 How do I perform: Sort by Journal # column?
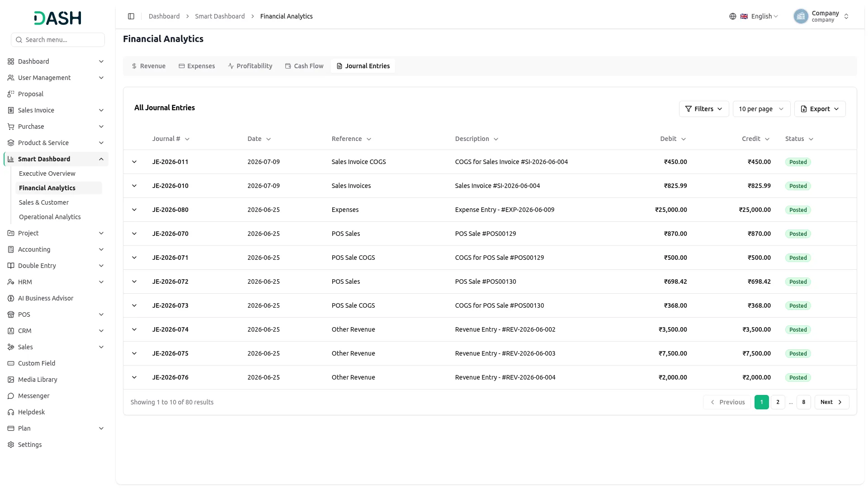(x=171, y=139)
